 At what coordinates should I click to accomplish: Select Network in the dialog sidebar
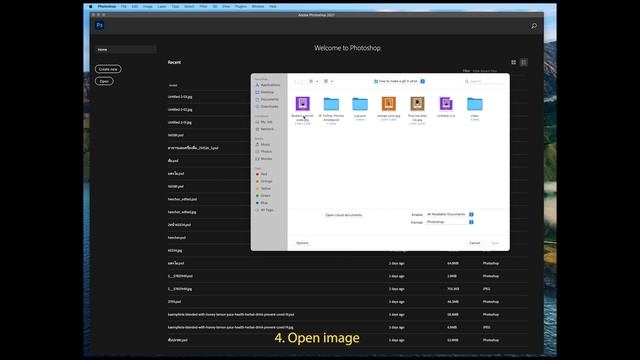[264, 129]
